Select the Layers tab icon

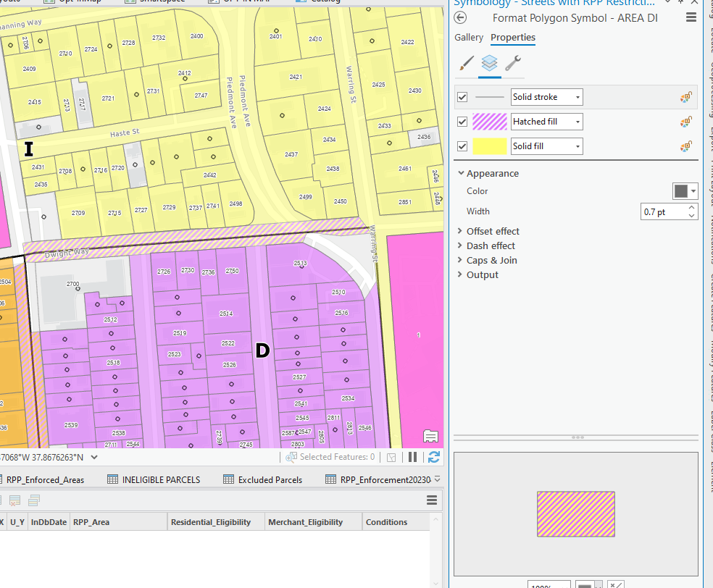(489, 63)
